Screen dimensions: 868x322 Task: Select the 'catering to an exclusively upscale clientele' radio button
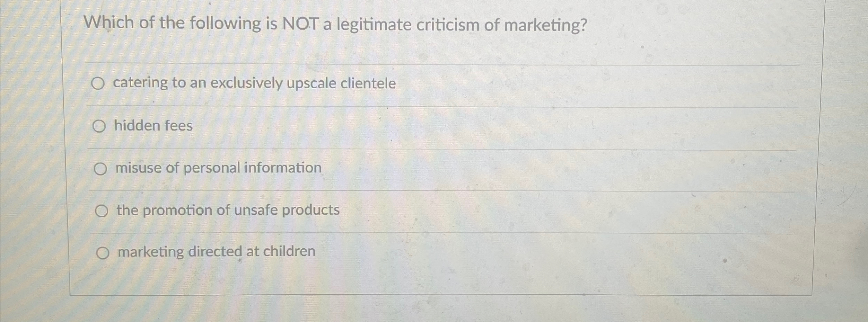98,83
